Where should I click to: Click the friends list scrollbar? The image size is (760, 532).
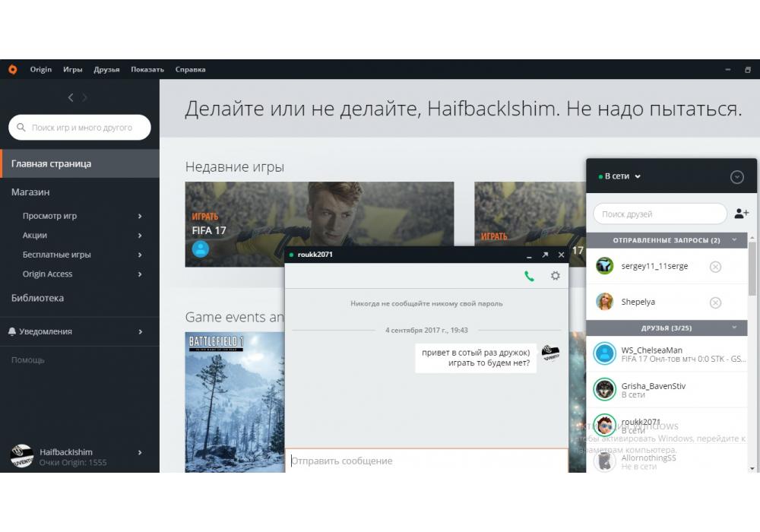(752, 268)
